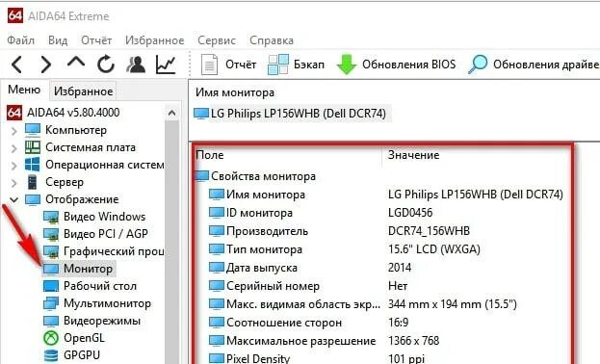Expand the Сервер tree node

tap(13, 183)
